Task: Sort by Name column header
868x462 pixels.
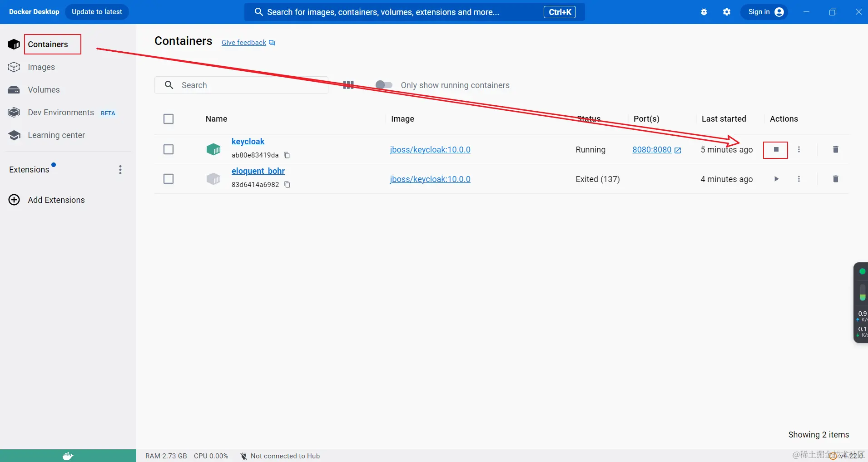Action: [x=216, y=119]
